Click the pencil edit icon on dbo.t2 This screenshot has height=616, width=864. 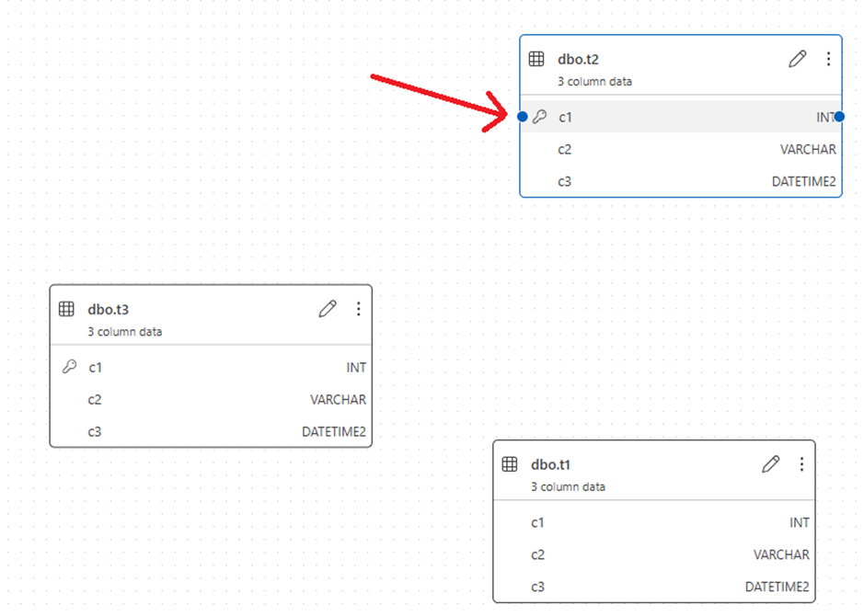(798, 59)
